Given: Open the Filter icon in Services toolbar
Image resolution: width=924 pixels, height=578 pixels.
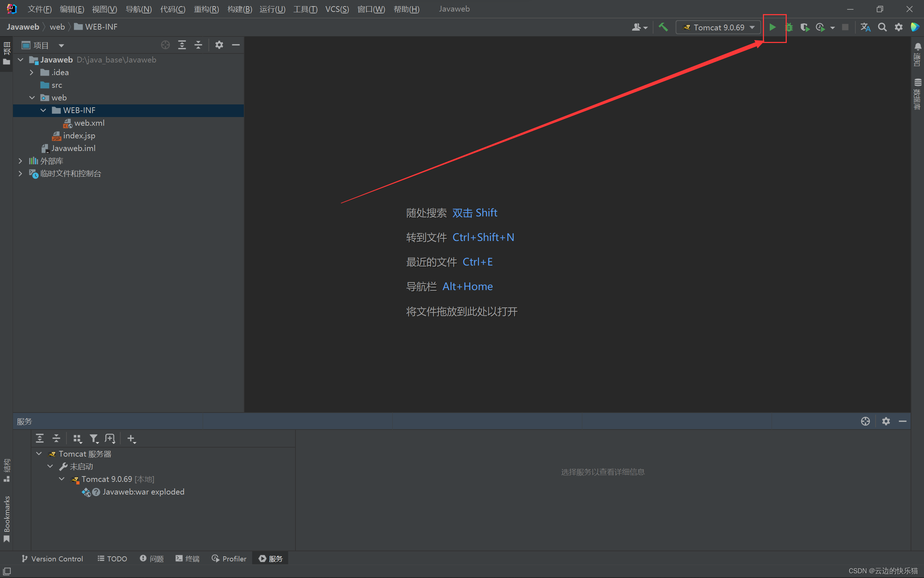Looking at the screenshot, I should point(94,439).
